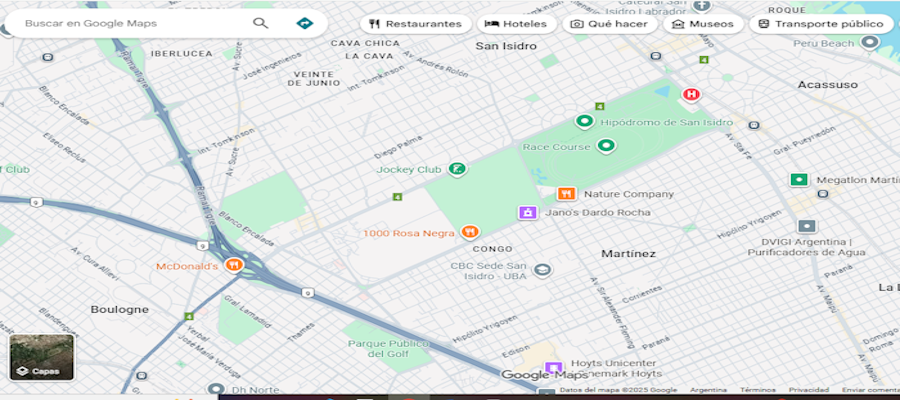The width and height of the screenshot is (900, 400).
Task: Click the McDonald's restaurant pin
Action: tap(234, 266)
